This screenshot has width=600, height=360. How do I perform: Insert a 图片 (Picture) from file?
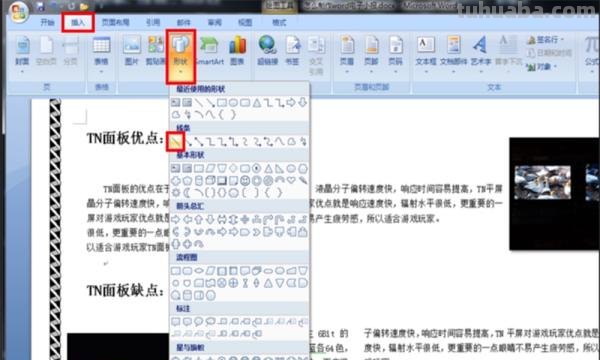tap(131, 51)
